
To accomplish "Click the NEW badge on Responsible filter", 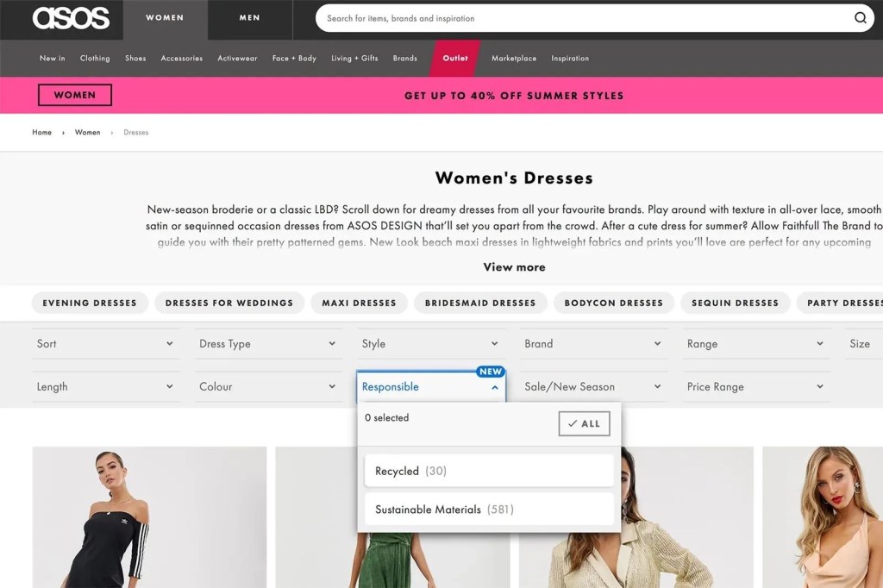I will tap(490, 372).
